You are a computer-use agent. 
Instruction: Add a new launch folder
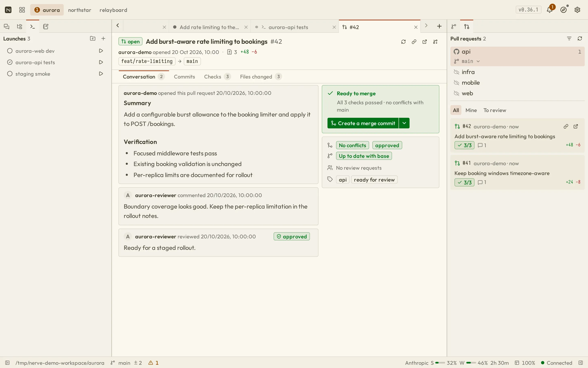[92, 38]
